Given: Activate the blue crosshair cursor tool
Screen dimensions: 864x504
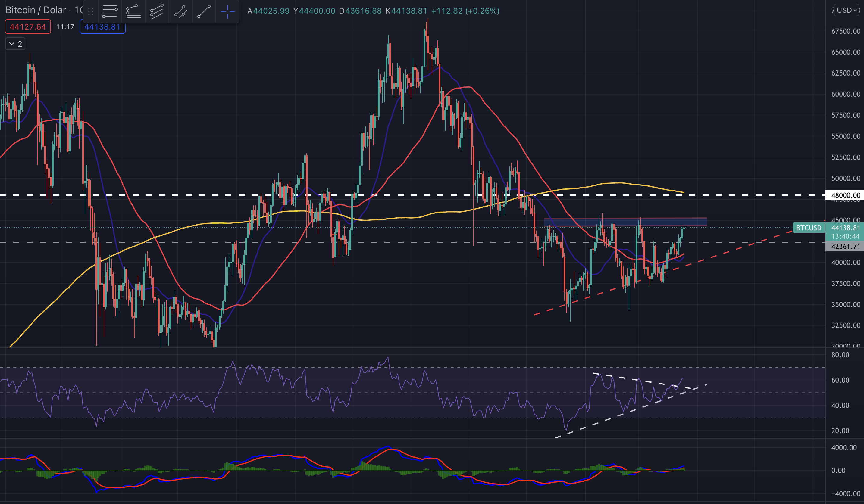Looking at the screenshot, I should 227,11.
